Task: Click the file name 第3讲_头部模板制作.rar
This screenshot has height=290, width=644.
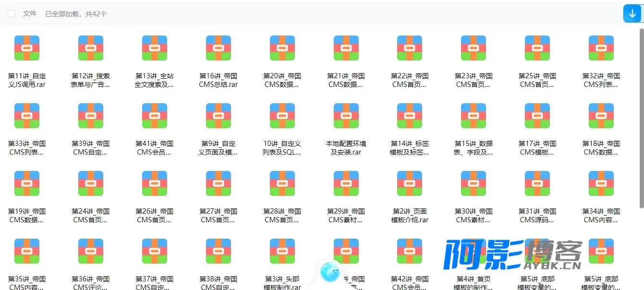Action: tap(282, 283)
